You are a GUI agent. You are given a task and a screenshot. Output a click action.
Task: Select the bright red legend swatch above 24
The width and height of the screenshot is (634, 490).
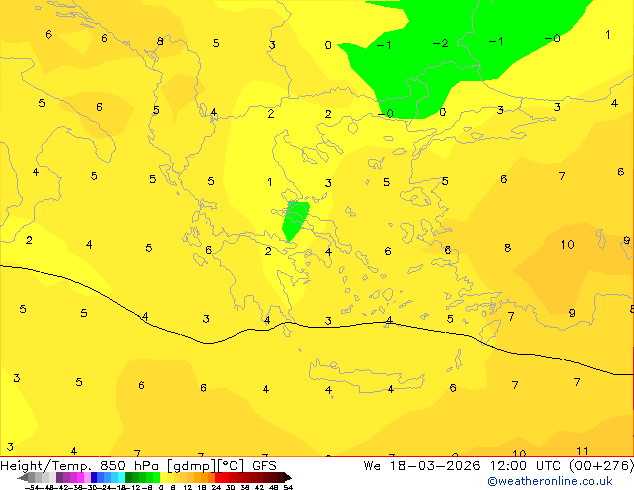click(218, 477)
